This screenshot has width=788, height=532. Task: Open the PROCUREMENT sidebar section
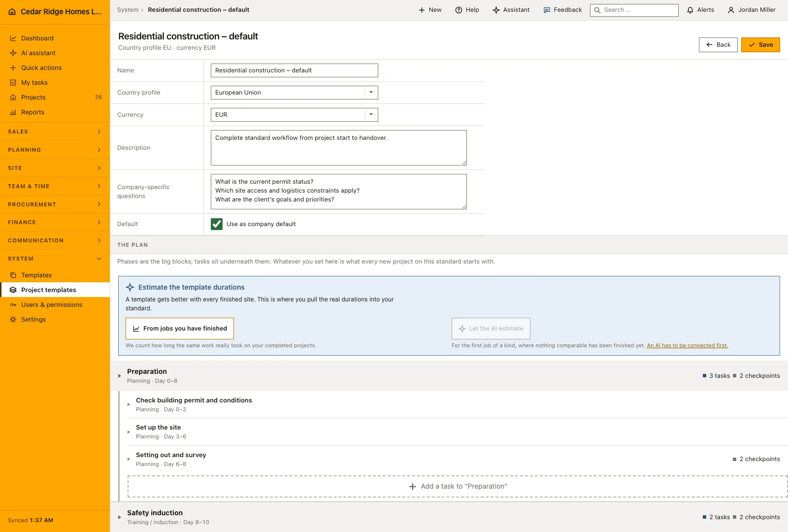coord(55,204)
